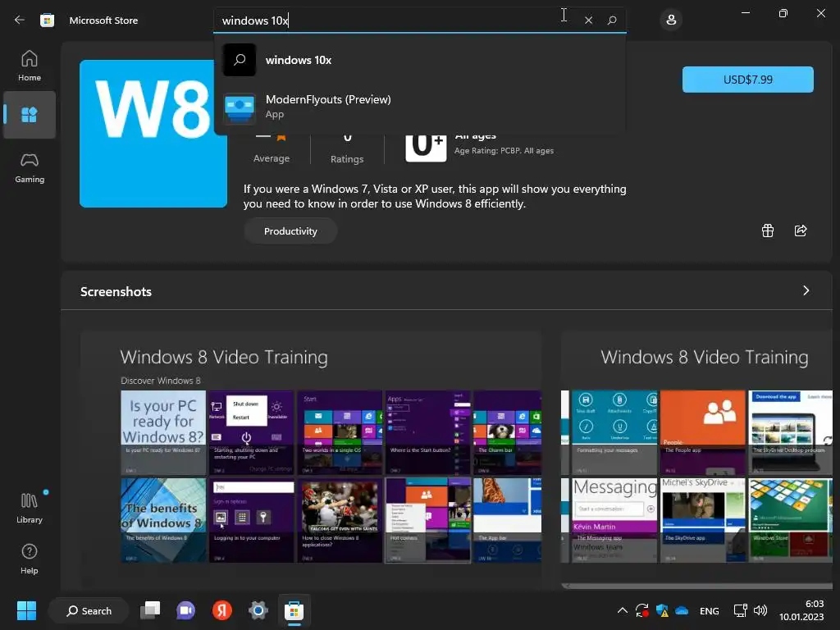Open Settings gear from taskbar
840x630 pixels.
coord(258,610)
